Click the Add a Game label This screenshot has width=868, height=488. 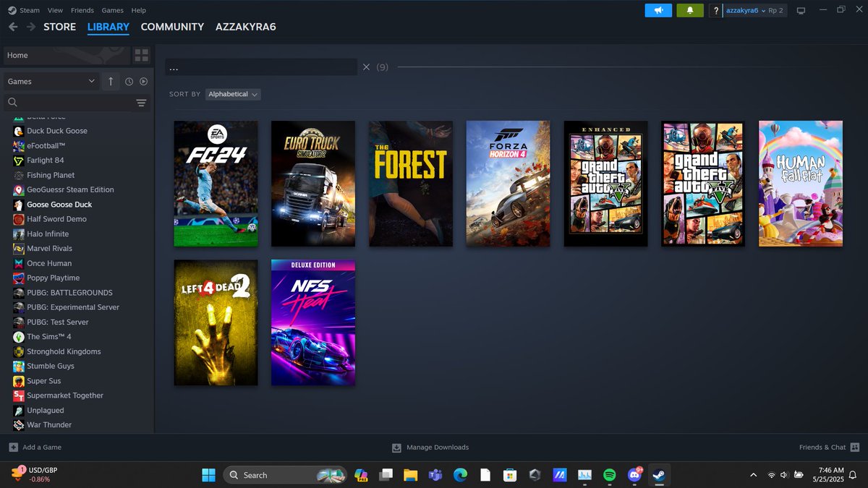[42, 448]
